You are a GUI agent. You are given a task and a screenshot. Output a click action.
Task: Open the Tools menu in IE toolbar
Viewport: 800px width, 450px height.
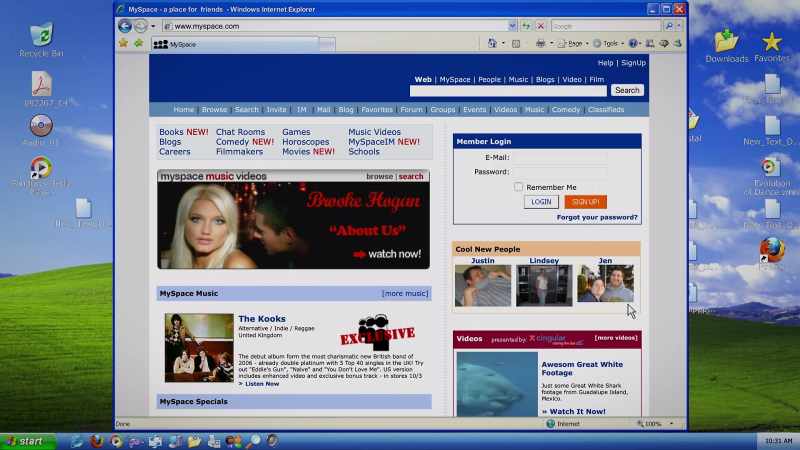pos(608,44)
